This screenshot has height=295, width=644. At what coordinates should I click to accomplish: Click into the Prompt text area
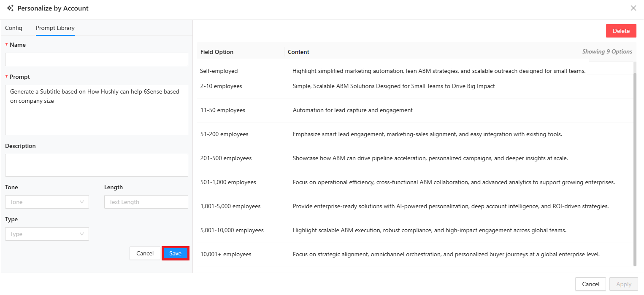click(x=97, y=110)
